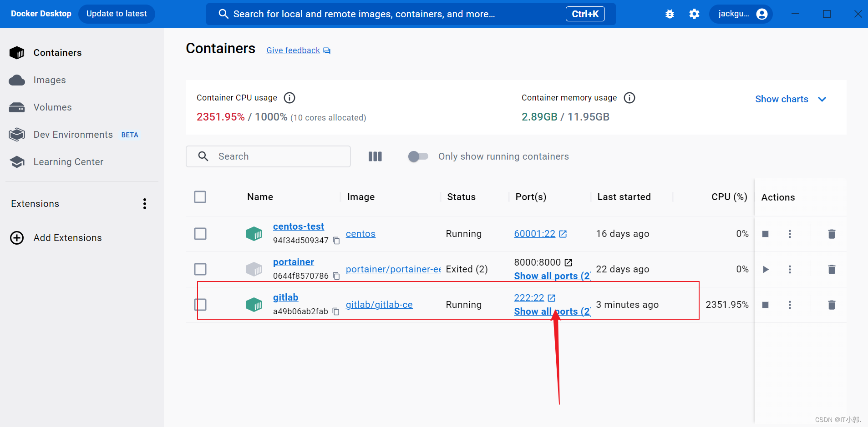The height and width of the screenshot is (427, 868).
Task: Delete the gitlab container
Action: click(x=832, y=305)
